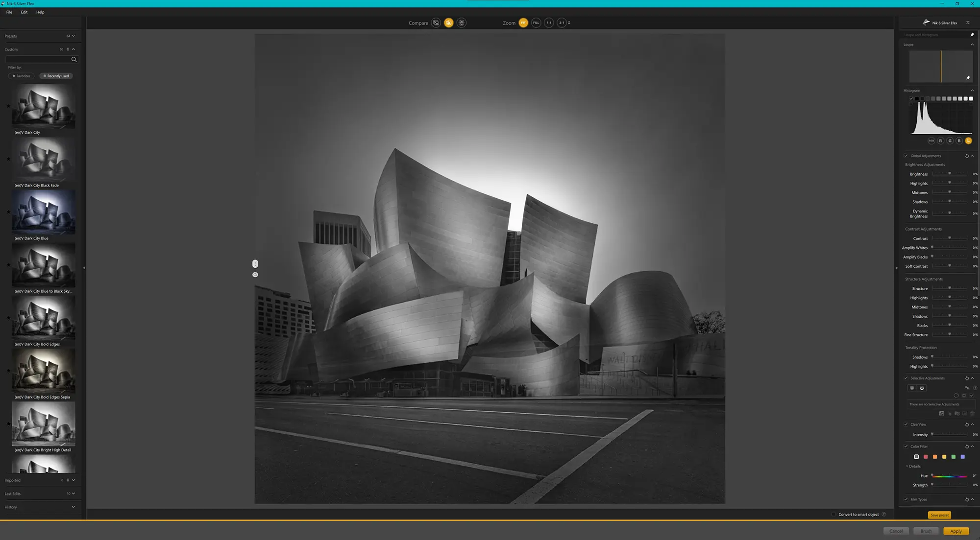Reset the Global Adjustments section
This screenshot has width=980, height=540.
pos(967,156)
